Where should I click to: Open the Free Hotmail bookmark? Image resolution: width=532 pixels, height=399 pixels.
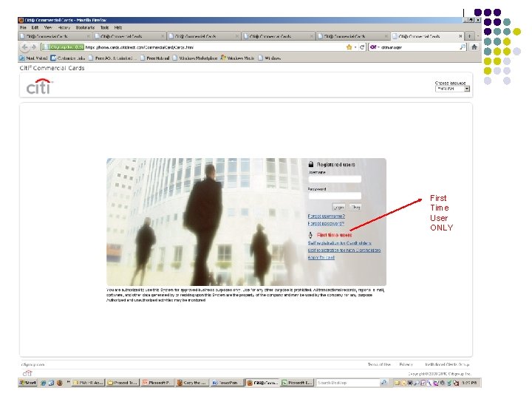154,58
